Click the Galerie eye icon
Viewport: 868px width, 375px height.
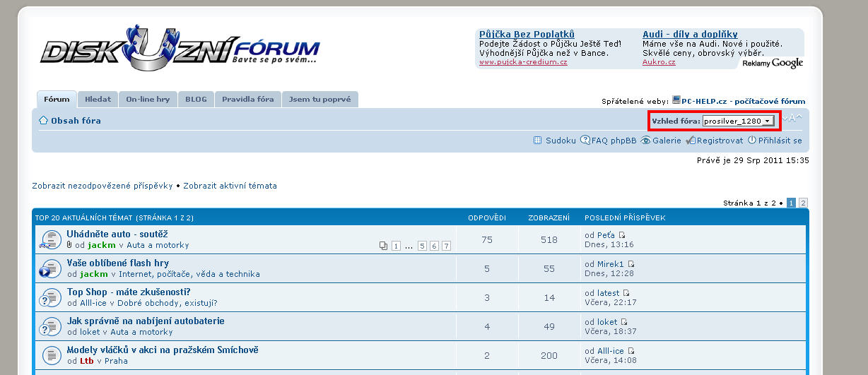[x=645, y=141]
